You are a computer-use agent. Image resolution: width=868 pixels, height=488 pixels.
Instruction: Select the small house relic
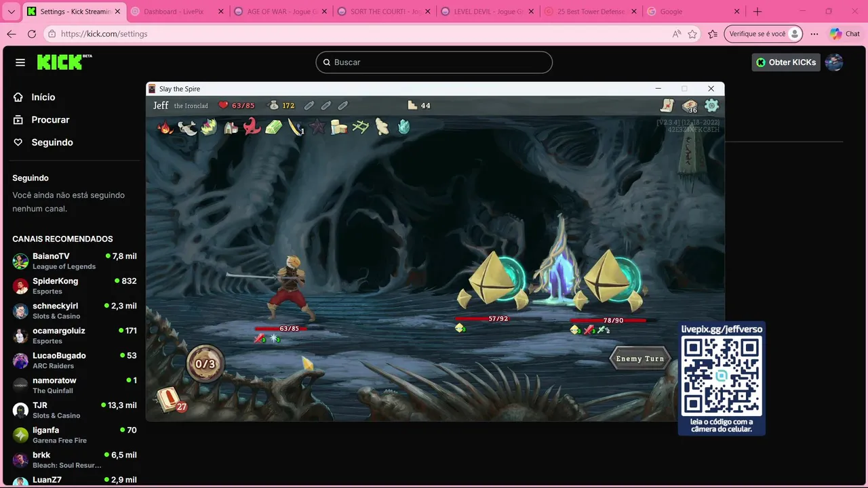pos(231,127)
